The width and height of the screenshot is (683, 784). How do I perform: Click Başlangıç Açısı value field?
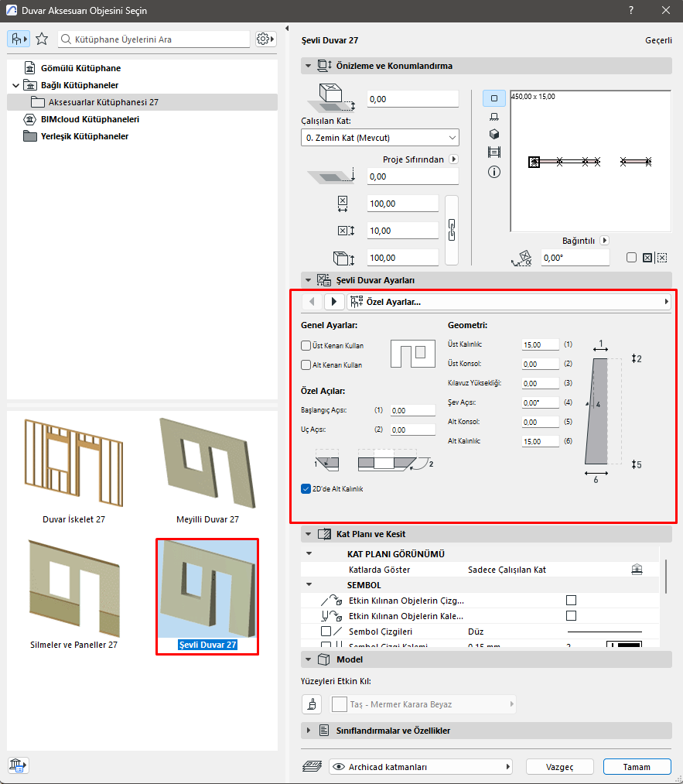413,410
